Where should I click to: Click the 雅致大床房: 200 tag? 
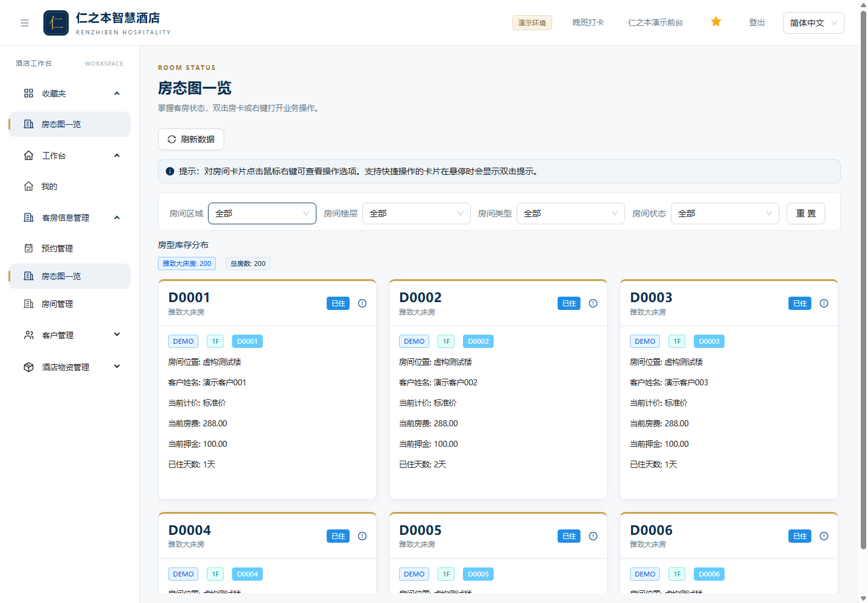(187, 264)
